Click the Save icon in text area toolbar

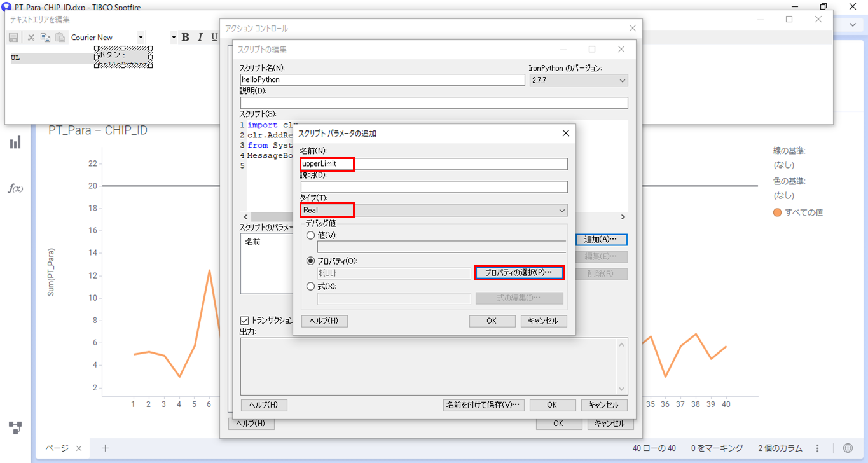pos(13,38)
